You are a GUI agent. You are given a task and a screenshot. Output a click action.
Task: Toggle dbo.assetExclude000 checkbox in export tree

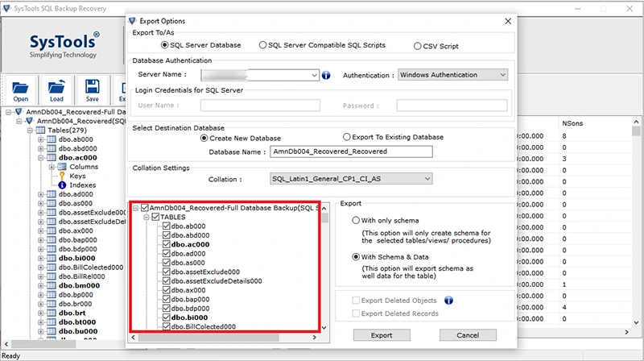click(x=167, y=272)
